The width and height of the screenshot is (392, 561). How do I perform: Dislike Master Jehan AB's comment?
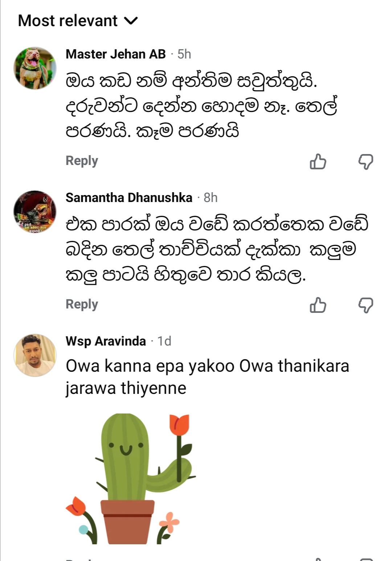click(x=366, y=162)
